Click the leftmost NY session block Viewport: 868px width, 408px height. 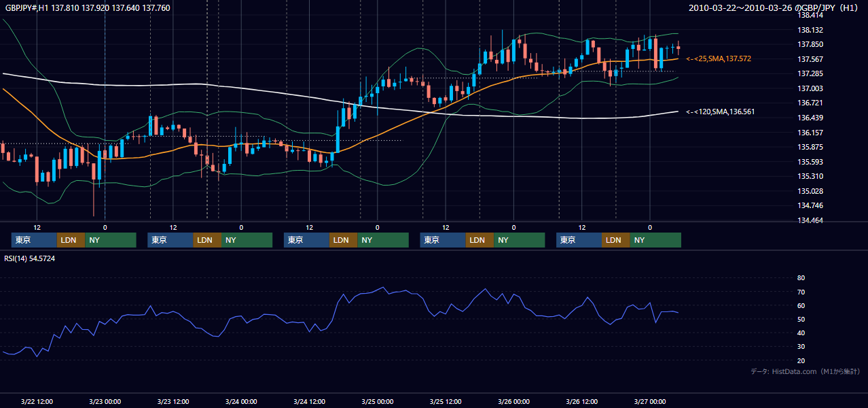click(111, 240)
